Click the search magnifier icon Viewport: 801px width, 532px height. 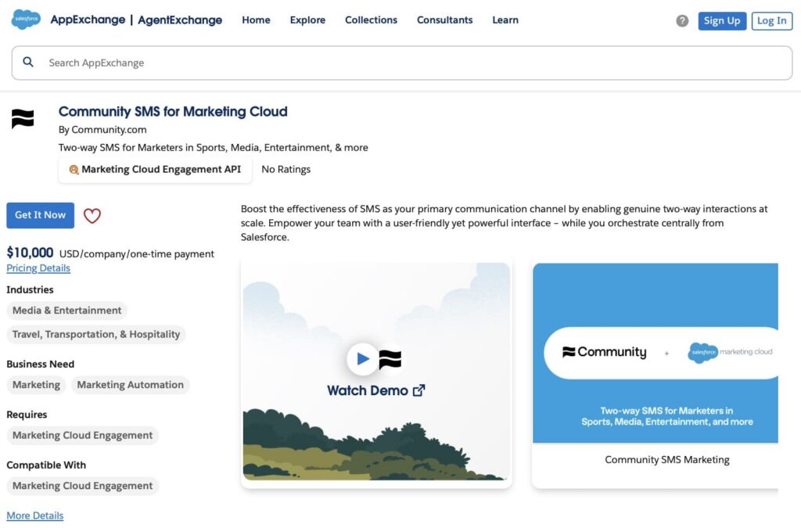28,62
